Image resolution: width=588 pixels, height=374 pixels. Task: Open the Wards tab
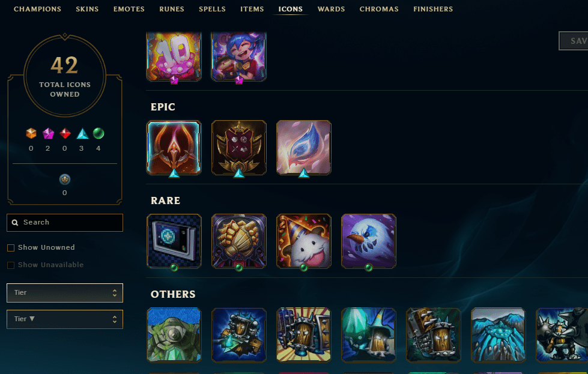(x=331, y=9)
